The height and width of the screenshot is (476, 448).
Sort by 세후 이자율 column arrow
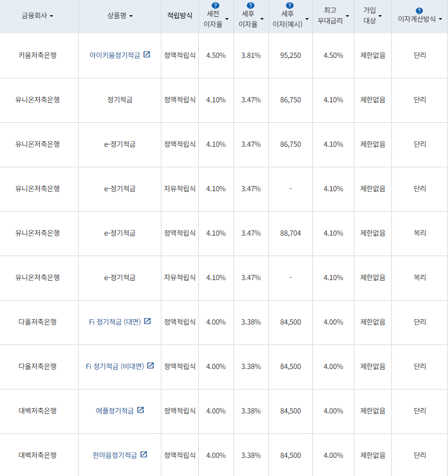click(262, 19)
